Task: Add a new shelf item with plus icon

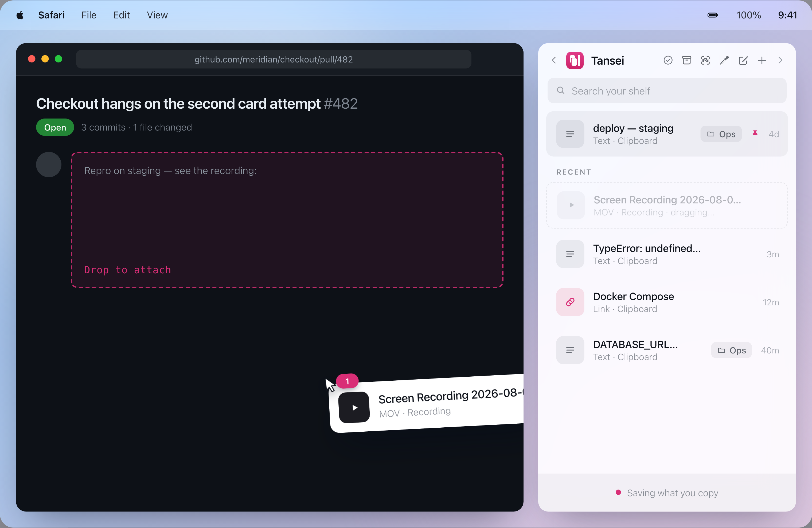Action: click(762, 60)
